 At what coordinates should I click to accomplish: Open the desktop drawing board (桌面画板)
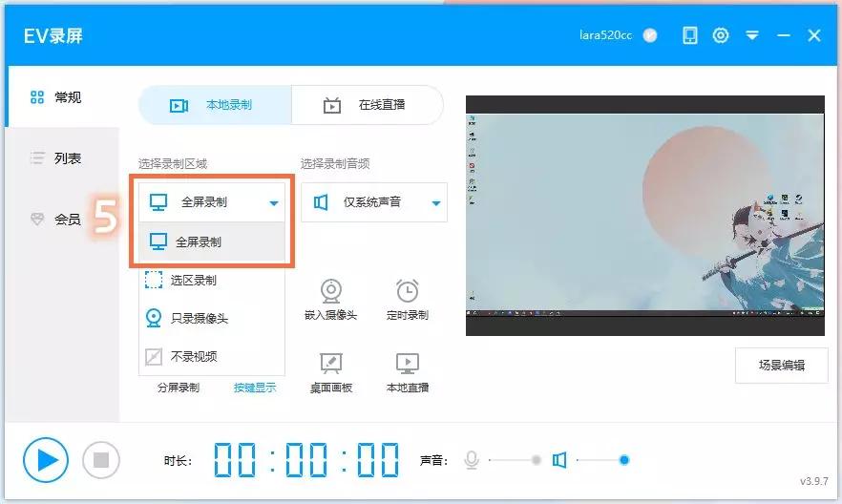[x=330, y=364]
